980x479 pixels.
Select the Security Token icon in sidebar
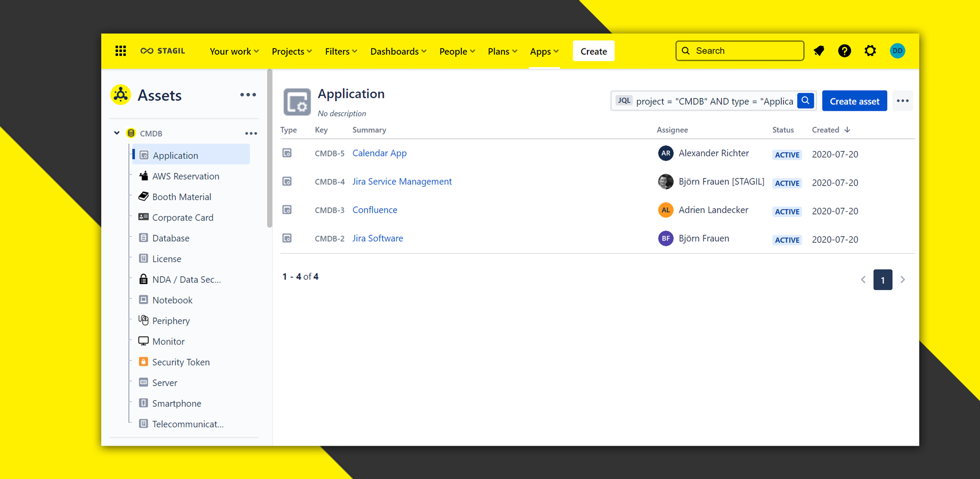tap(143, 362)
